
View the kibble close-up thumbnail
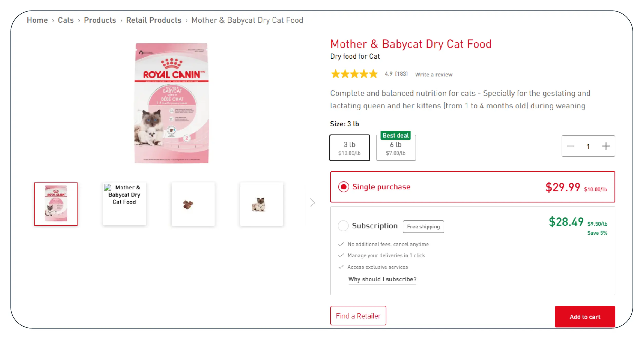[193, 204]
